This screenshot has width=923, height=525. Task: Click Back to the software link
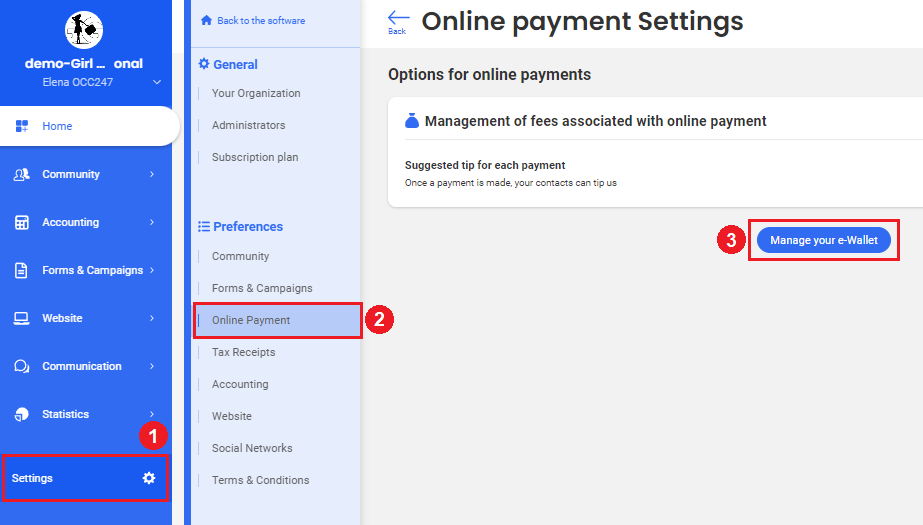254,20
